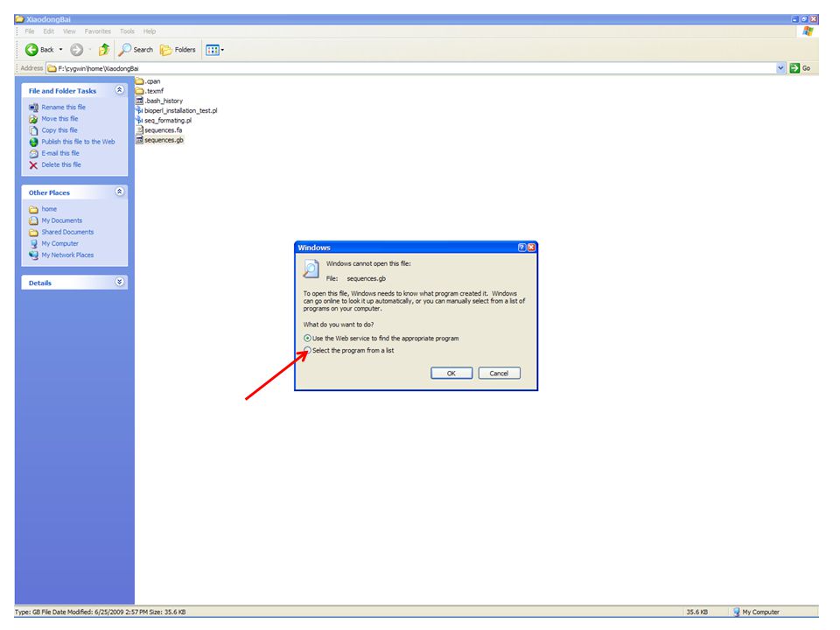Click the Back navigation button
Screen dimensions: 840x630
click(x=39, y=50)
